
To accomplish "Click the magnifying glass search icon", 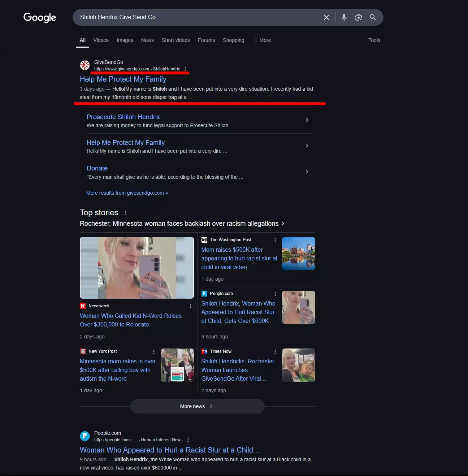I will pyautogui.click(x=373, y=17).
